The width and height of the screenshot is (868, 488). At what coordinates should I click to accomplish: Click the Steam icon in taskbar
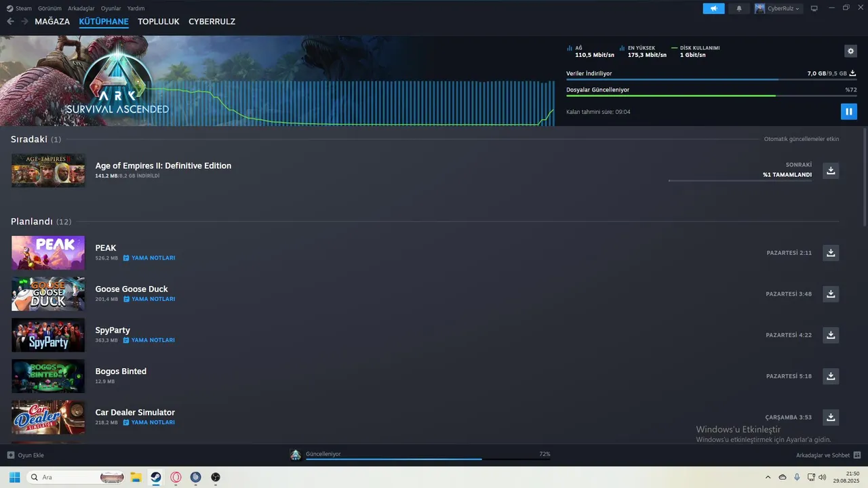pos(156,477)
